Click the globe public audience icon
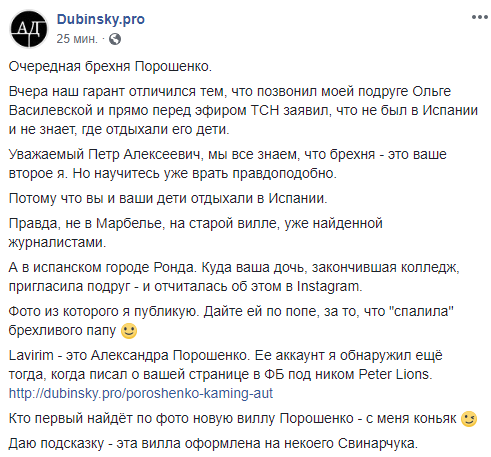 coord(115,39)
